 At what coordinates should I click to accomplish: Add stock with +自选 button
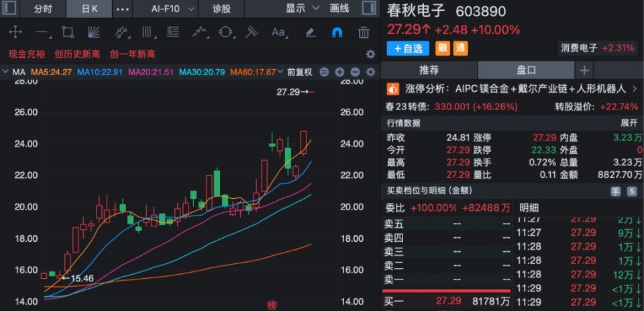point(408,48)
